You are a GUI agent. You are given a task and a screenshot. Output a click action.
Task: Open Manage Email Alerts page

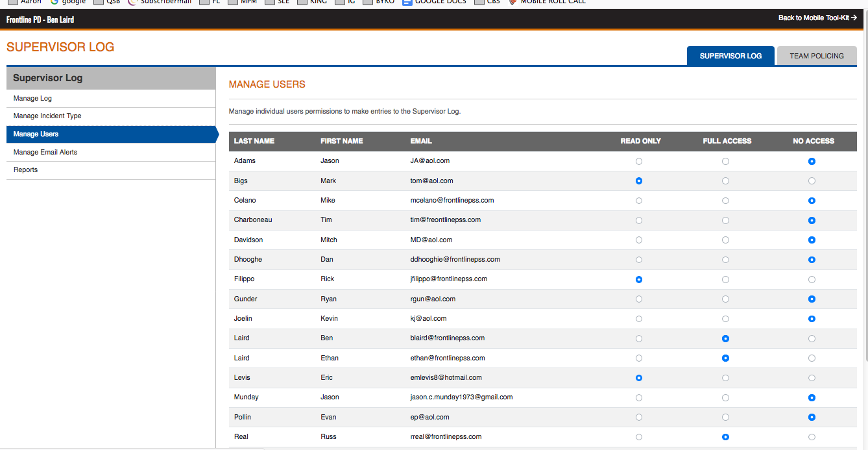[45, 153]
